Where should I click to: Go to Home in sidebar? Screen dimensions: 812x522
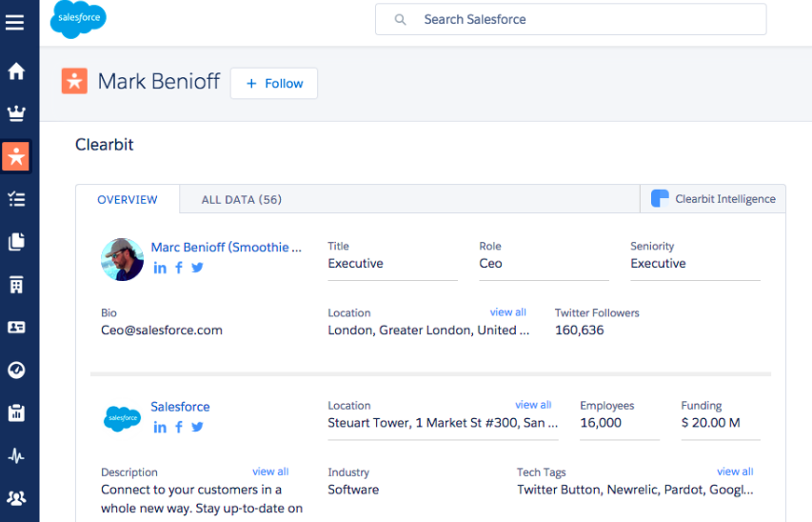[16, 71]
